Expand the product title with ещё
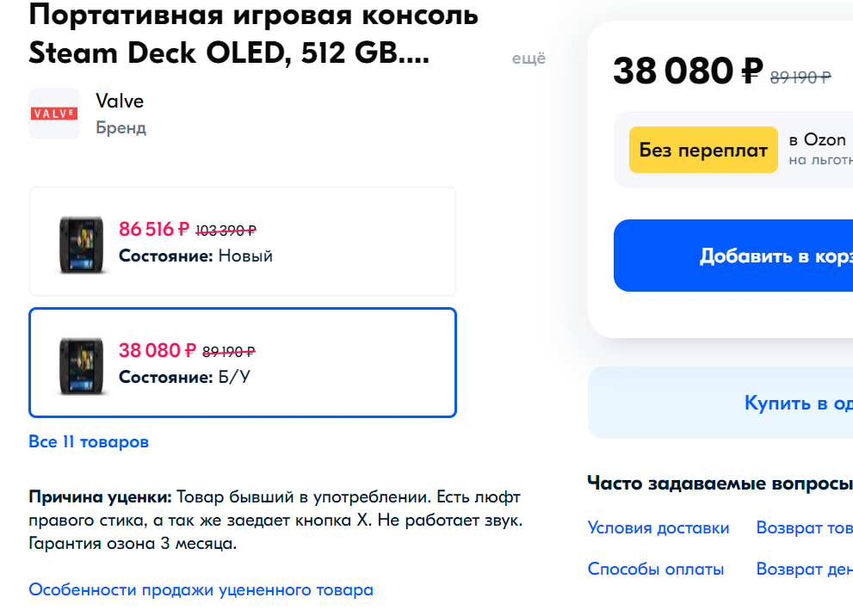Screen dimensions: 853x616 tap(528, 59)
